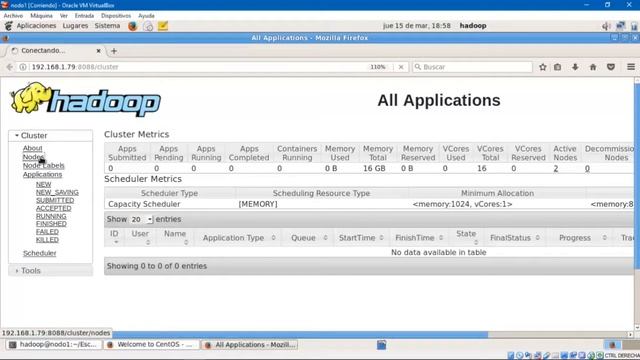Screen dimensions: 640x360
Task: Click the Active Nodes count 2
Action: pos(556,169)
